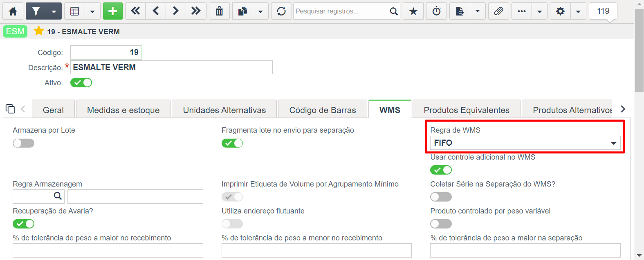
Task: Toggle Recuperação de Avaria switch
Action: pos(23,224)
